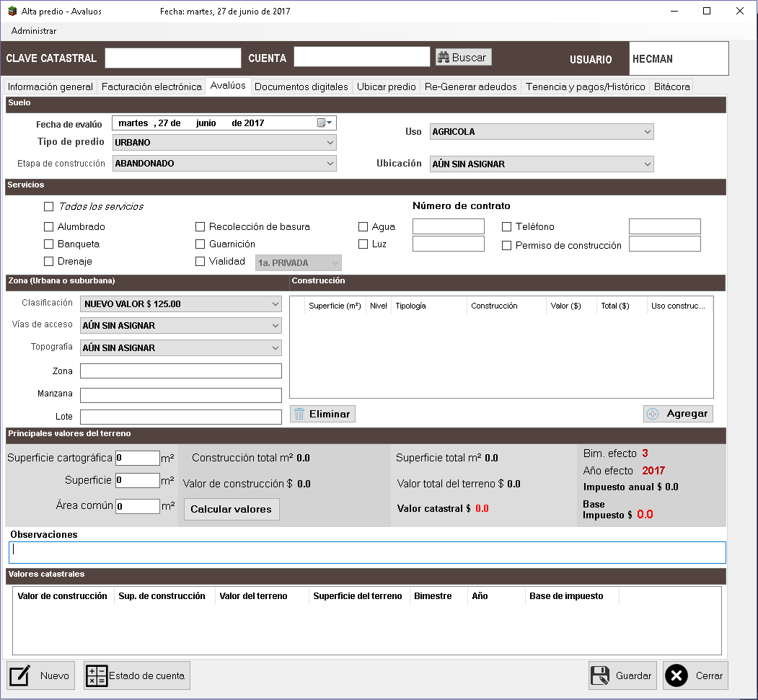Screen dimensions: 758x700
Task: Open the Administrar menu
Action: [x=34, y=31]
